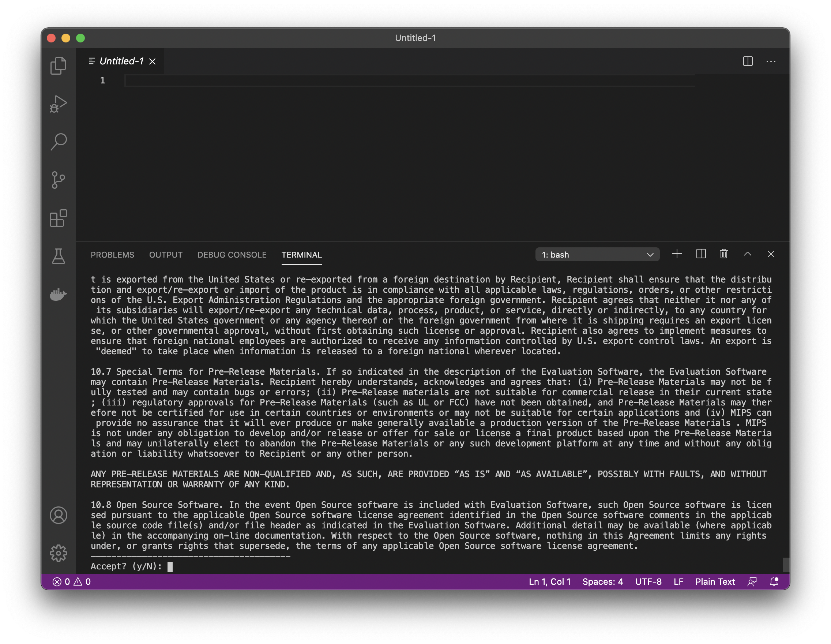Open the Docker view

tap(58, 294)
